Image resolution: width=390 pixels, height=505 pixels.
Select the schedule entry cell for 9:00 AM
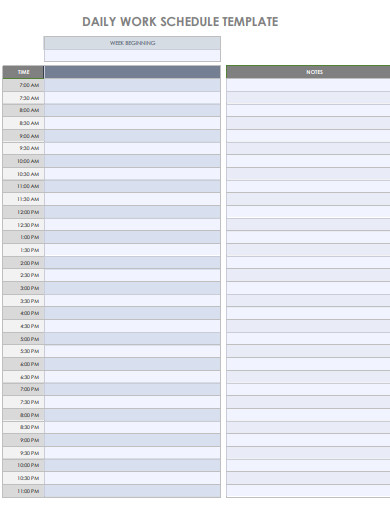pyautogui.click(x=132, y=136)
